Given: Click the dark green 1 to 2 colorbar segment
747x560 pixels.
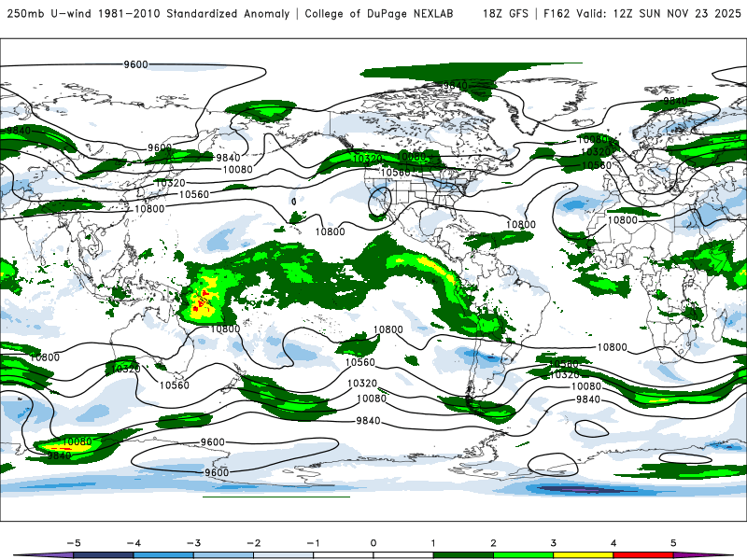Looking at the screenshot, I should [463, 555].
